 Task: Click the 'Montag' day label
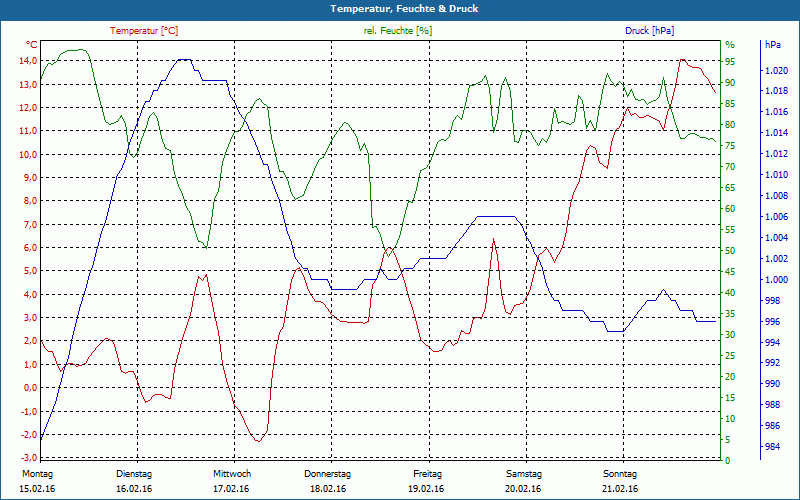(x=37, y=474)
